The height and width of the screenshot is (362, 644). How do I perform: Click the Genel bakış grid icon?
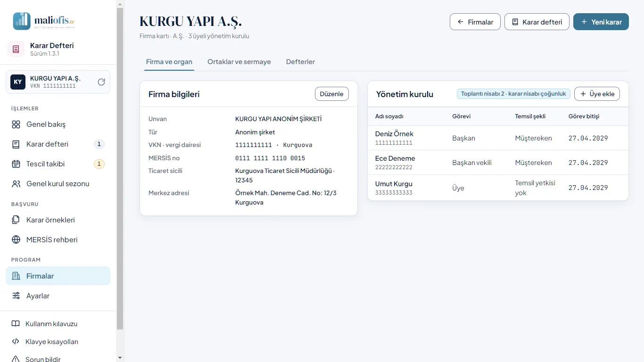16,124
